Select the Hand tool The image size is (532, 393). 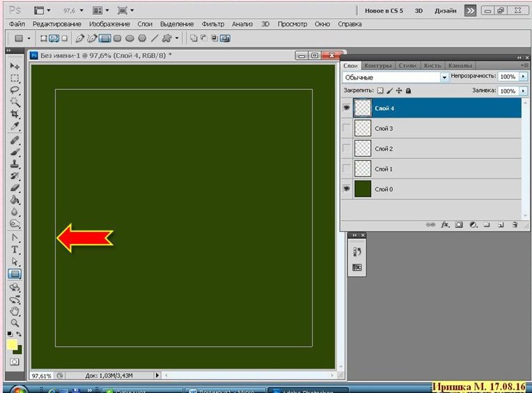15,311
